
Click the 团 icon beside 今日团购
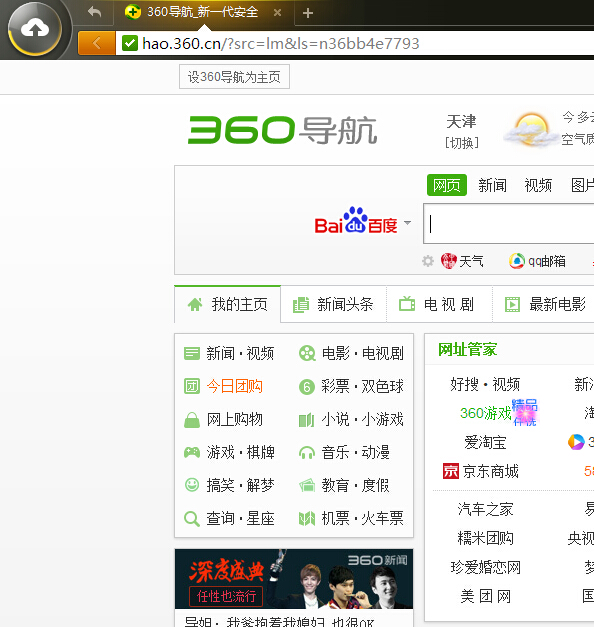(x=192, y=386)
